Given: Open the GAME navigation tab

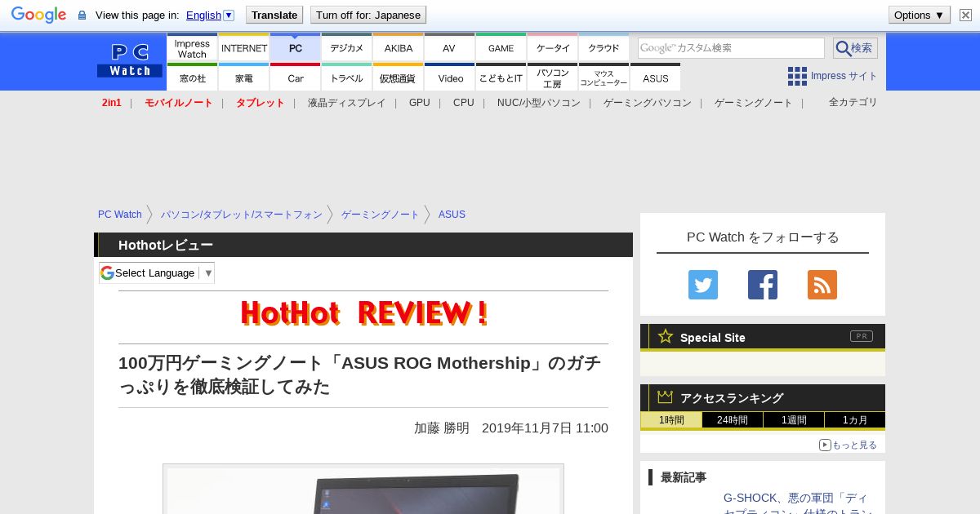Looking at the screenshot, I should tap(501, 48).
